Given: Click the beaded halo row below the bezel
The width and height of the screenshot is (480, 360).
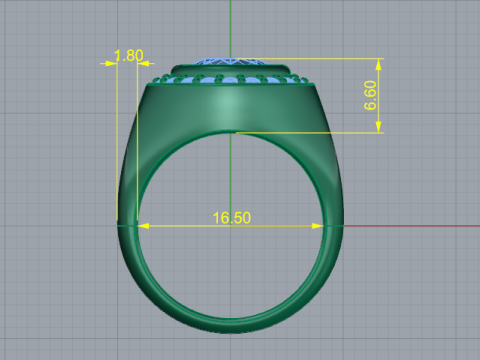Looking at the screenshot, I should (230, 79).
